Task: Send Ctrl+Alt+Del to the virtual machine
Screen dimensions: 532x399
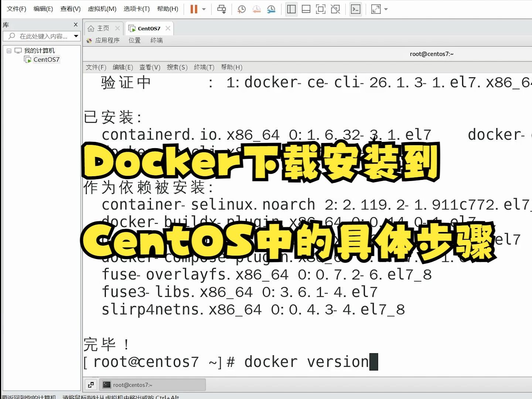Action: 222,9
